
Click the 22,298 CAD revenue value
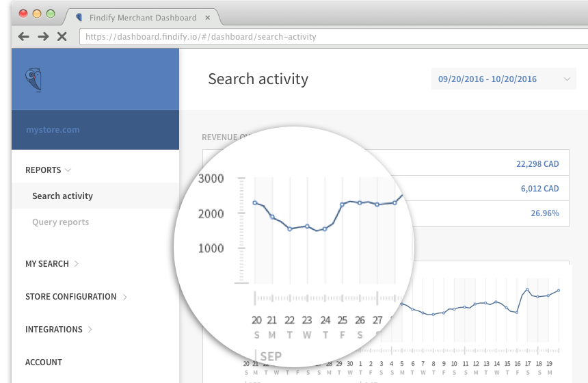537,163
